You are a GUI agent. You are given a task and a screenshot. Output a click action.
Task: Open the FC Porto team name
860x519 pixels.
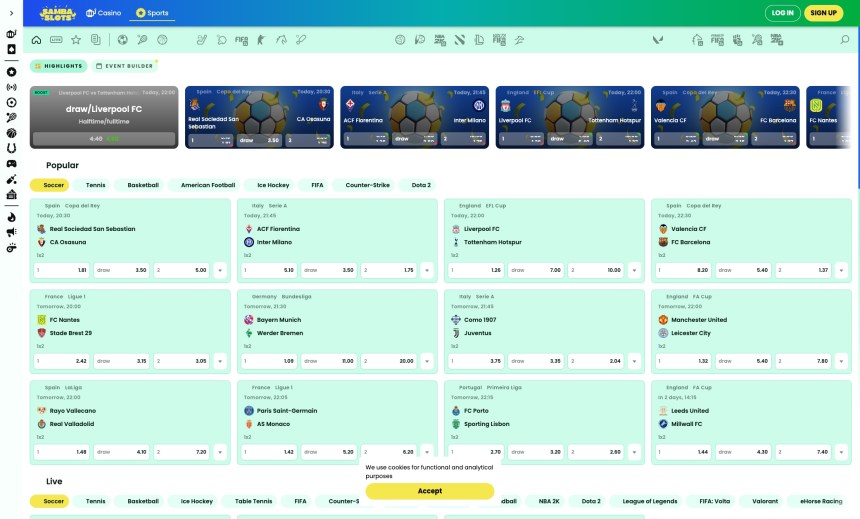pos(476,410)
